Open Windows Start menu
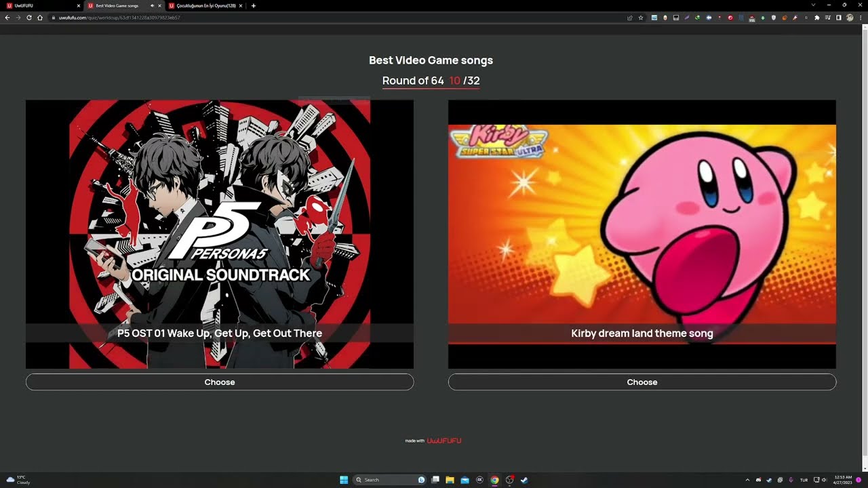This screenshot has height=488, width=868. pyautogui.click(x=344, y=480)
